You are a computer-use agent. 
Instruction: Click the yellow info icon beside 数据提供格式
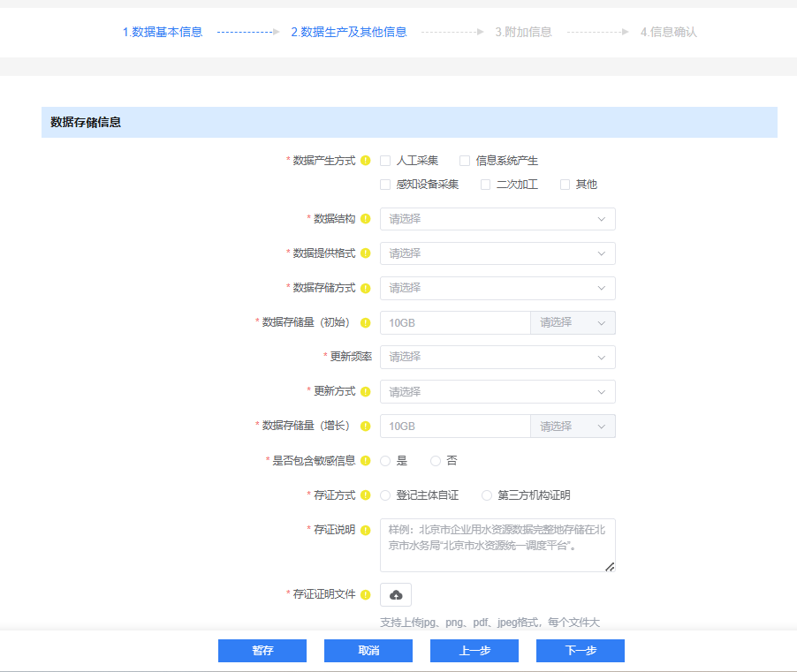[365, 253]
